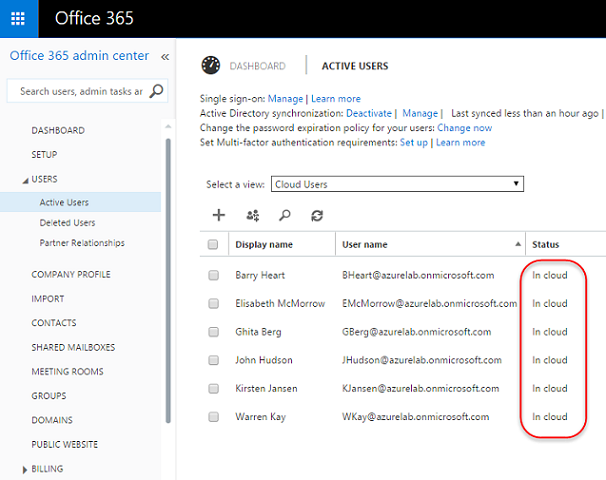Click the Office 365 admin center title

(79, 56)
